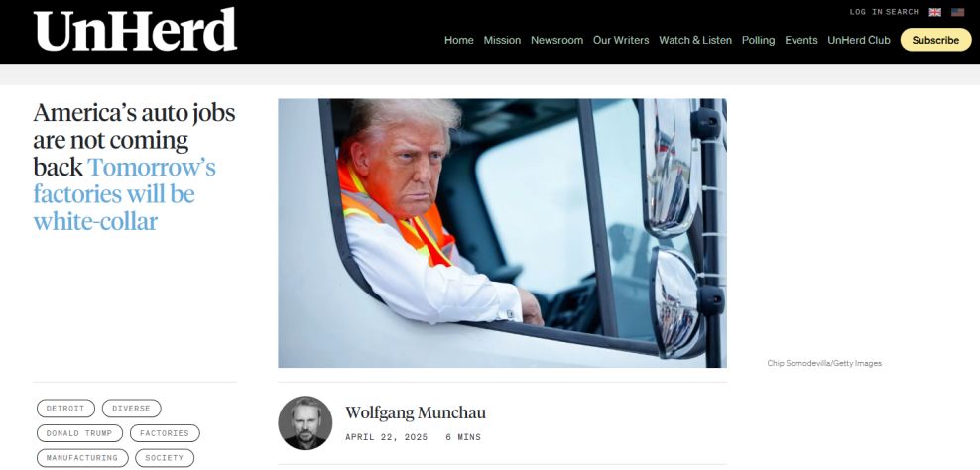Switch to the UK edition flag
Image resolution: width=980 pixels, height=470 pixels.
click(935, 12)
